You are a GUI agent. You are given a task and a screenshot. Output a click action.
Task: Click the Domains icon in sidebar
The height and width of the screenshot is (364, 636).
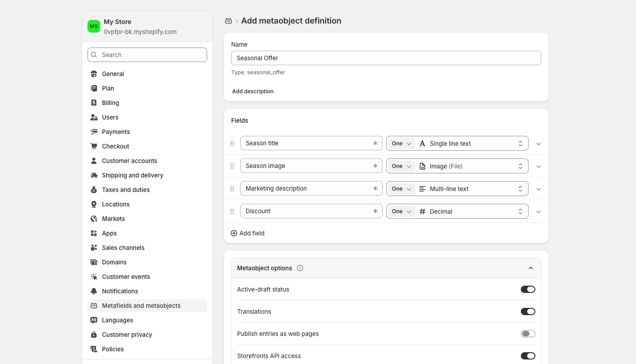94,262
